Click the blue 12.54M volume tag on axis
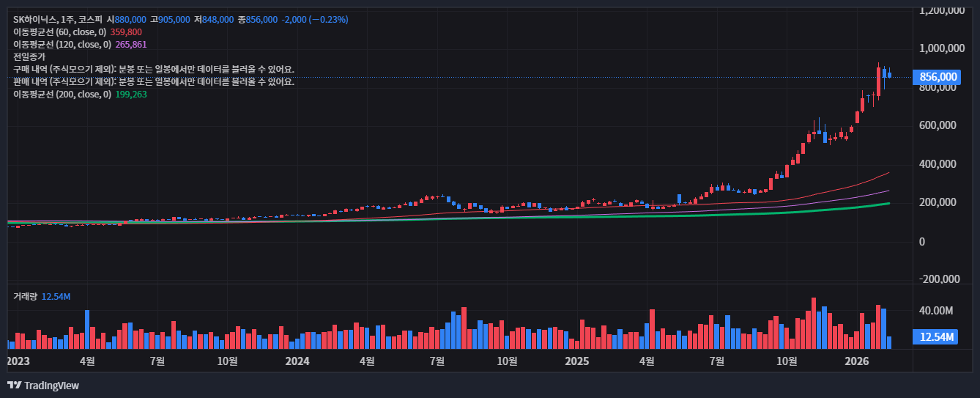This screenshot has height=398, width=980. pos(937,337)
